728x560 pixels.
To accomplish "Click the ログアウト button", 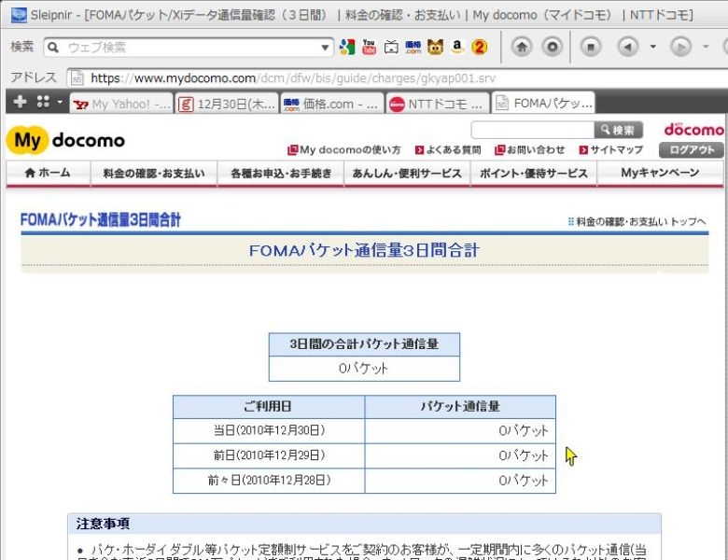I will tap(692, 150).
